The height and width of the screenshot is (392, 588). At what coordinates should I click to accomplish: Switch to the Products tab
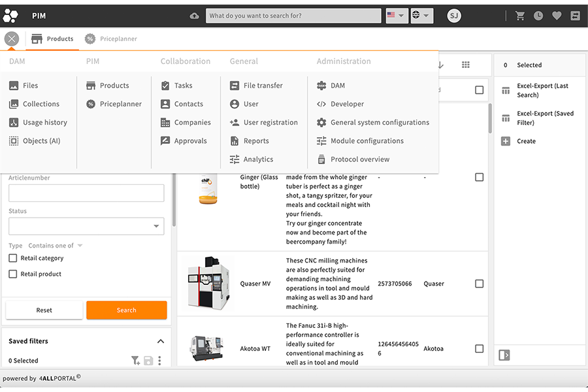click(x=52, y=39)
